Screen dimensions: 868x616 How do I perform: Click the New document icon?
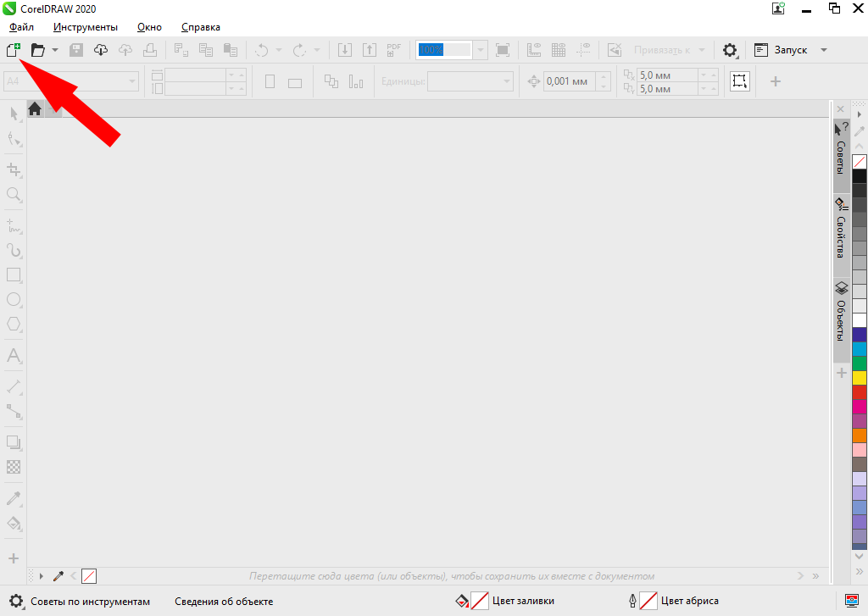pyautogui.click(x=13, y=50)
